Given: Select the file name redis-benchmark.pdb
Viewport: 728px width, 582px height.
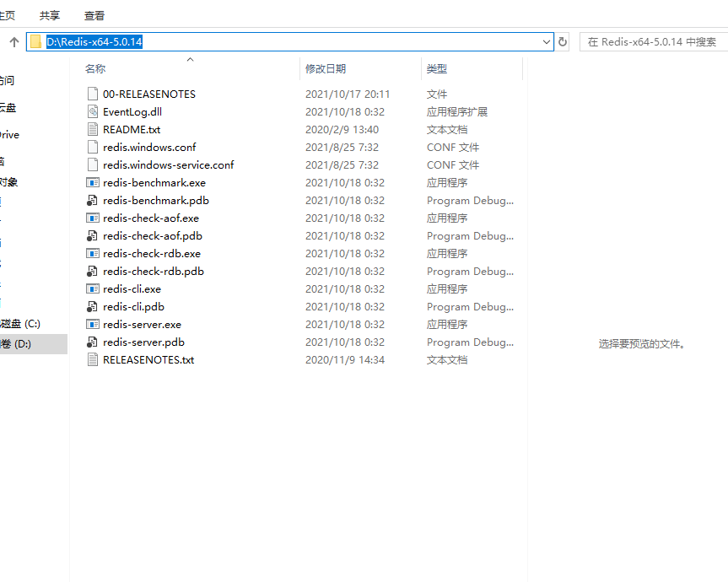Looking at the screenshot, I should [156, 201].
